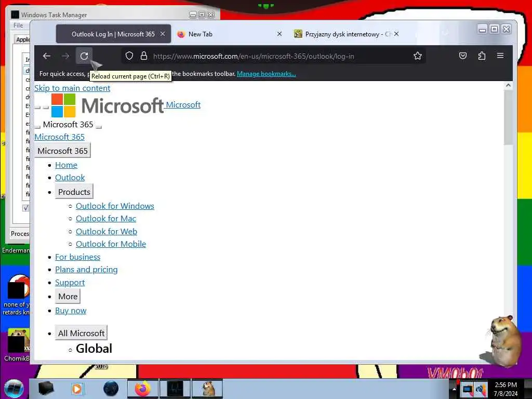Go back with the Firefox back arrow
The height and width of the screenshot is (399, 532).
click(47, 56)
